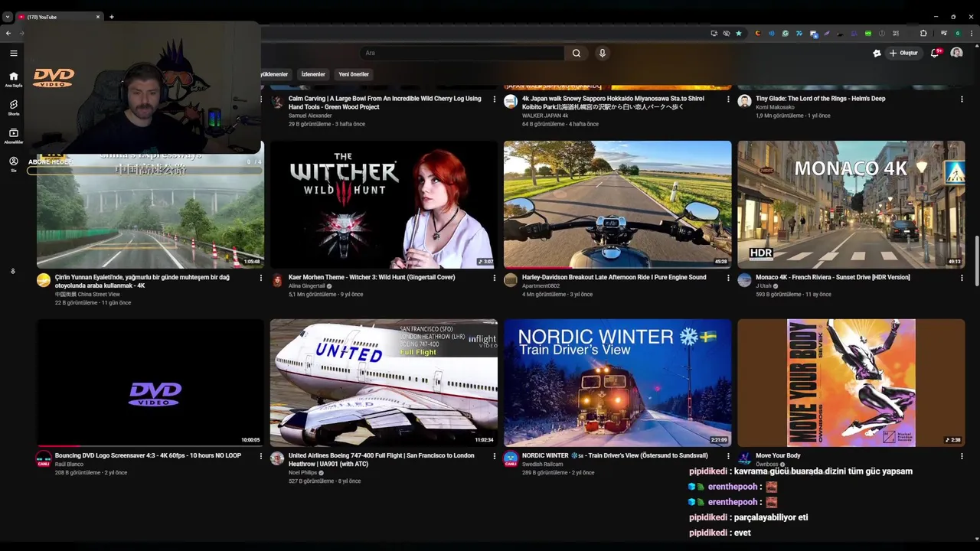The height and width of the screenshot is (551, 980).
Task: Close the YouTube browser tab
Action: click(98, 17)
